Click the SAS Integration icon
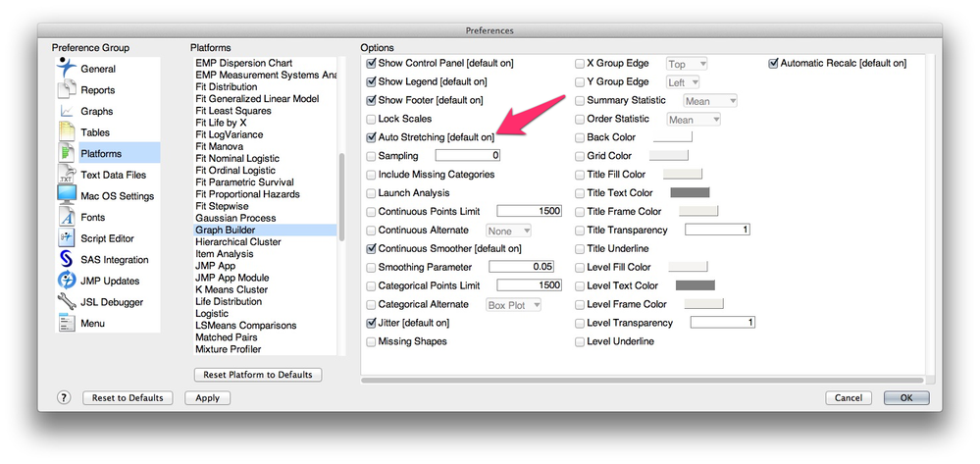 [x=67, y=260]
